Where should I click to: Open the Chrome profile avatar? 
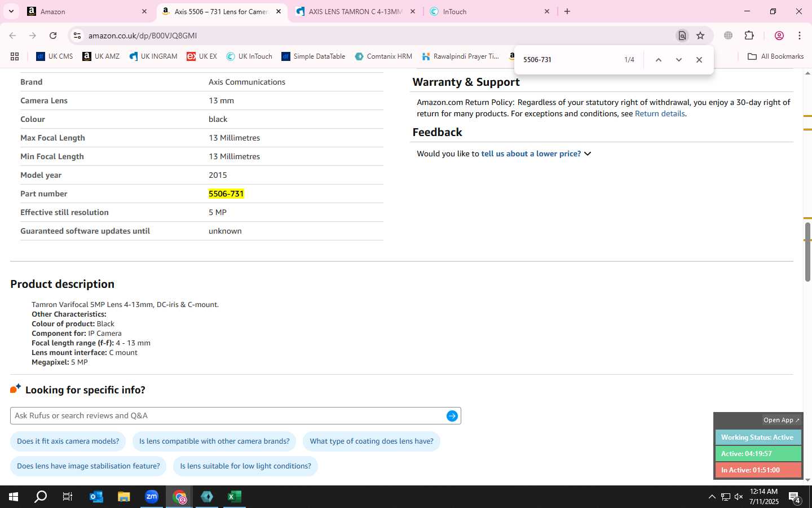(x=779, y=36)
